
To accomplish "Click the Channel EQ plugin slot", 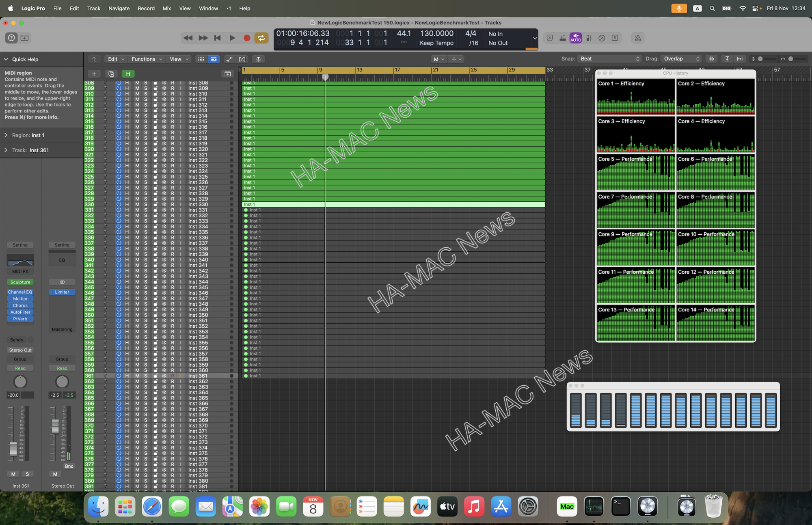I will (x=20, y=292).
